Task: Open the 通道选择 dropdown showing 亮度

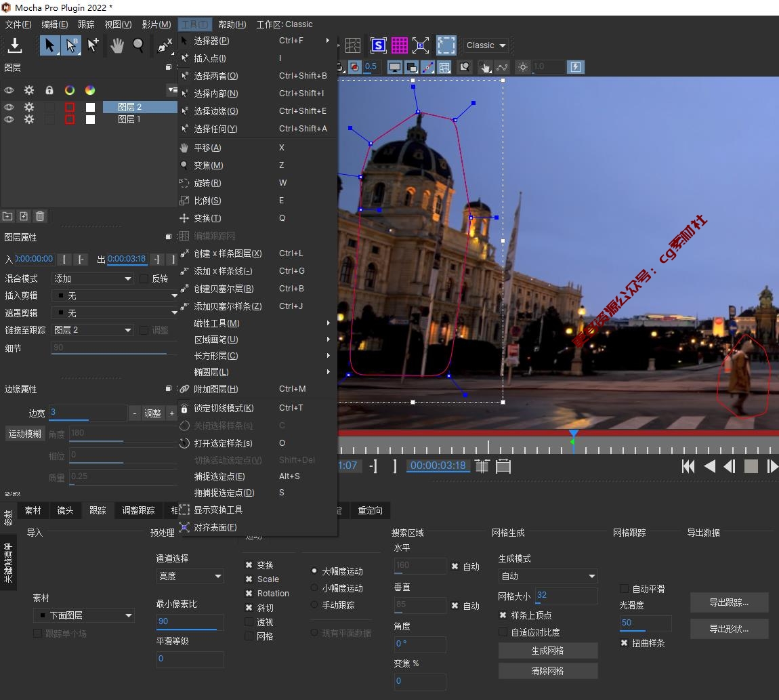Action: click(x=190, y=576)
